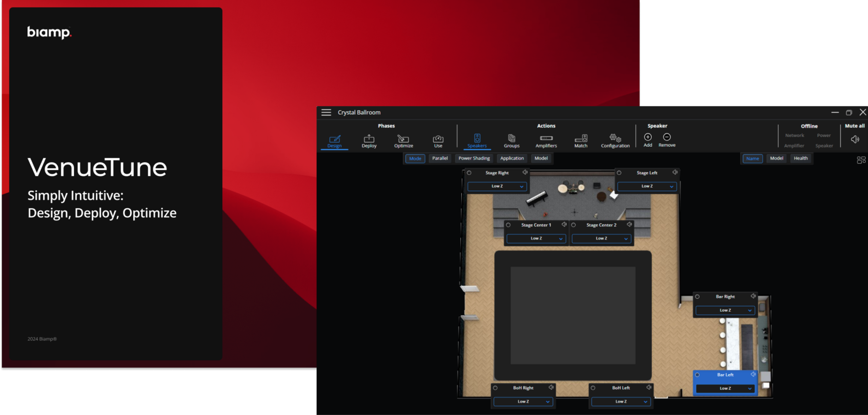Select the Stage Left speaker radio button

click(619, 173)
